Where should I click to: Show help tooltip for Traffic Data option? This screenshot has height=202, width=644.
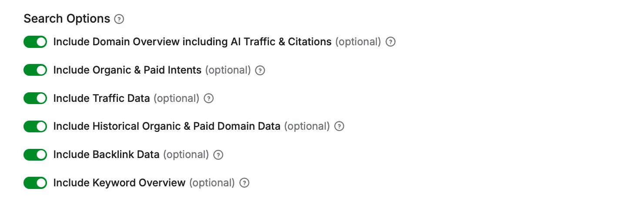pyautogui.click(x=209, y=98)
